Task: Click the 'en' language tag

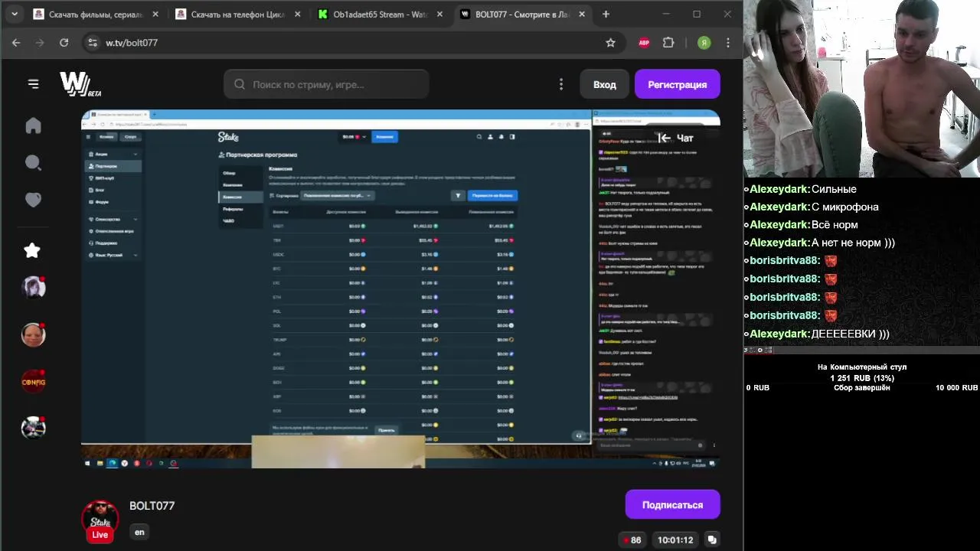Action: [139, 532]
